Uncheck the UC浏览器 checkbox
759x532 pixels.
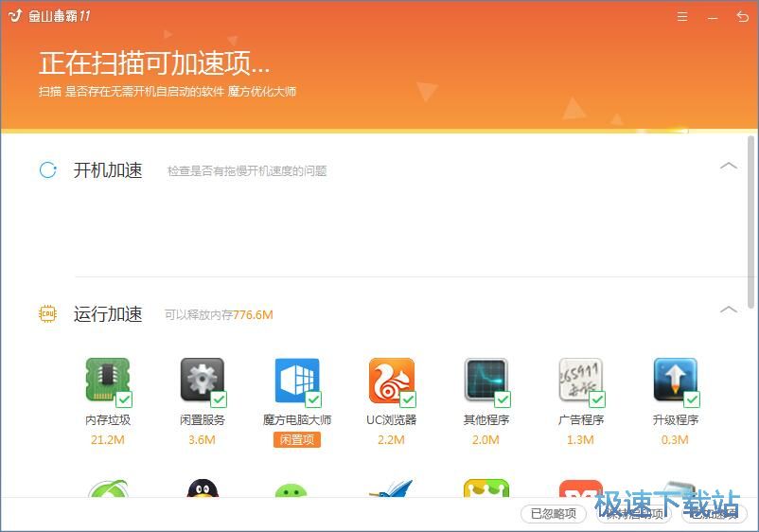point(408,399)
